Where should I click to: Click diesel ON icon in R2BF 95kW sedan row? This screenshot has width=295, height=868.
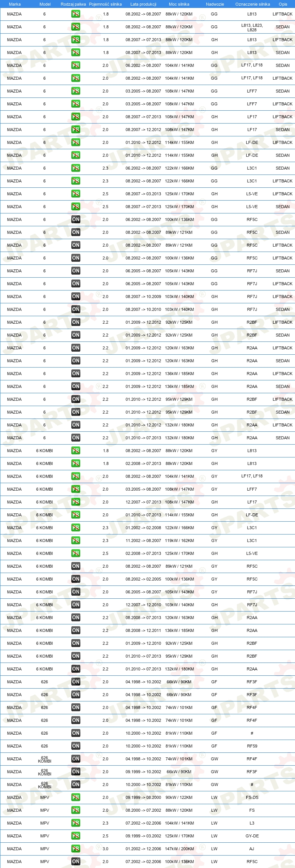pos(75,412)
